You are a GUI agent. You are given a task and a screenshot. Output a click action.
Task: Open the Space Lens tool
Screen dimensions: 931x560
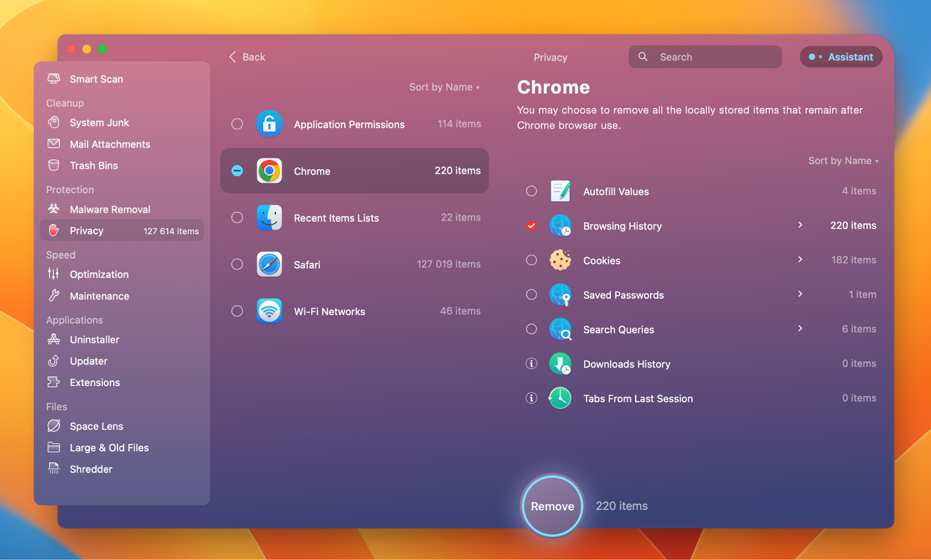coord(96,426)
